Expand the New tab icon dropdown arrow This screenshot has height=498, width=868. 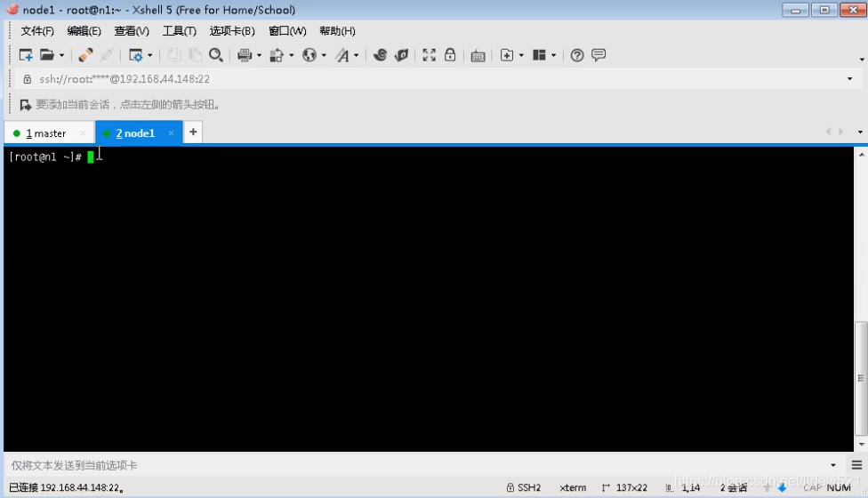click(x=521, y=55)
